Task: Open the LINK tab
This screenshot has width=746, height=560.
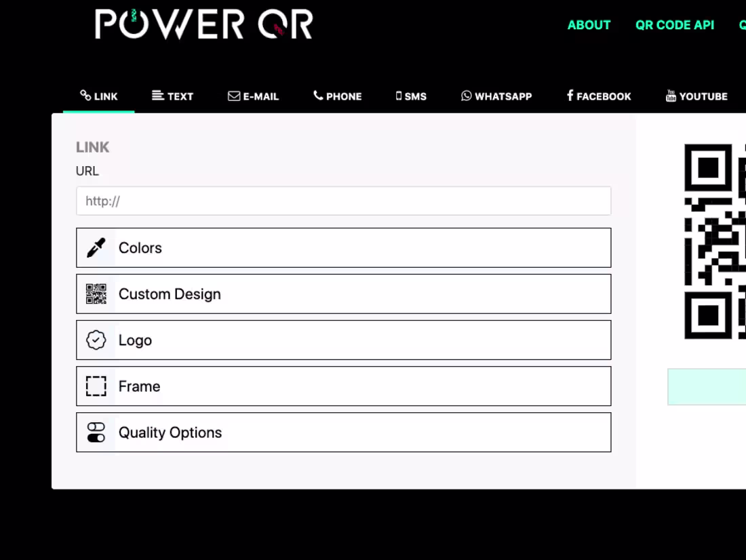Action: [98, 96]
